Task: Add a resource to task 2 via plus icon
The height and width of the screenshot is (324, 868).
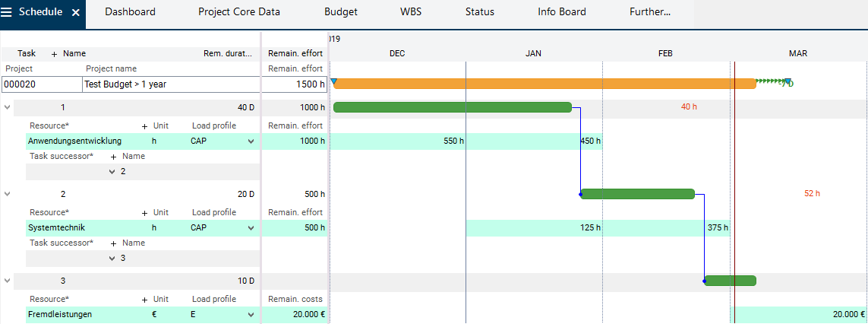Action: (144, 212)
